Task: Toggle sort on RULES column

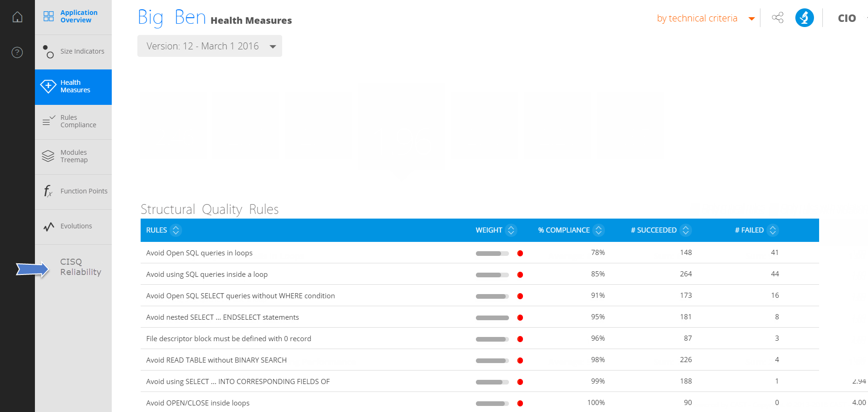Action: pyautogui.click(x=176, y=230)
